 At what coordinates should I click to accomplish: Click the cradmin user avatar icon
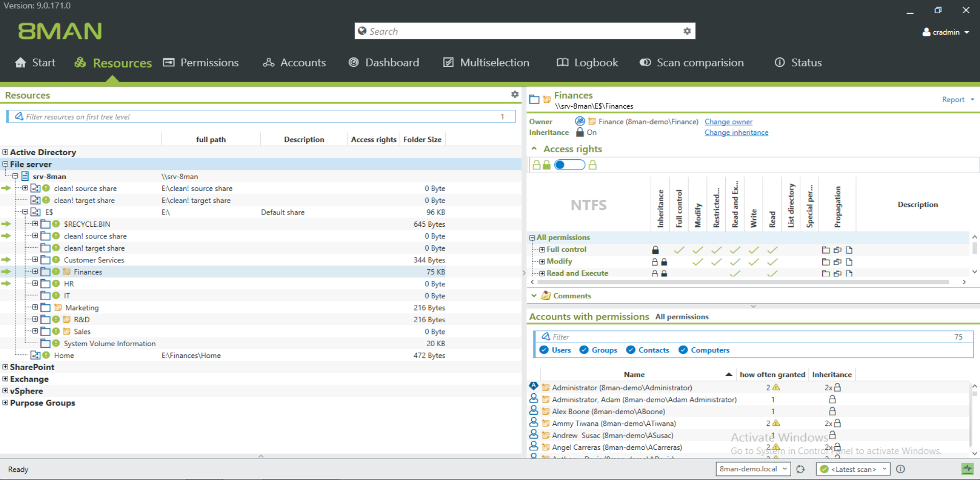(x=926, y=32)
